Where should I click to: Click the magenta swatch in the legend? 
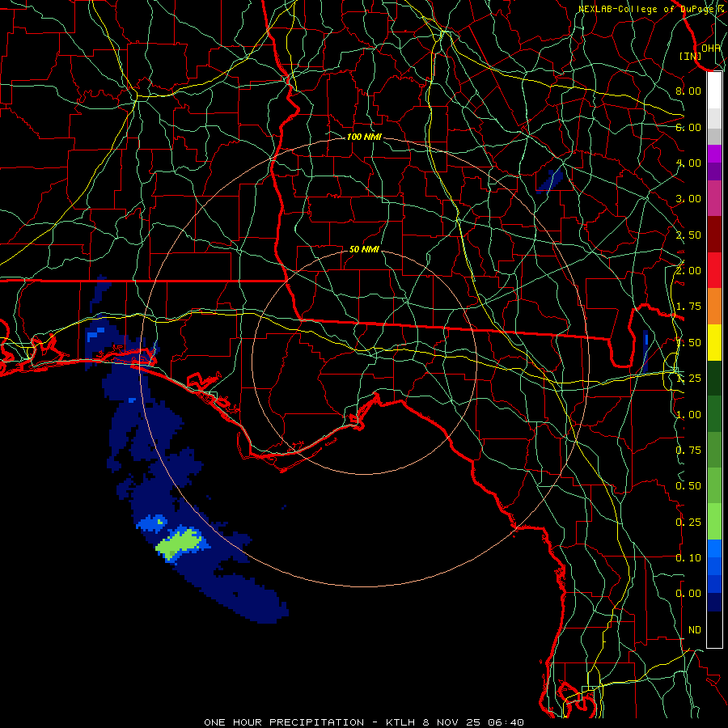coord(714,154)
